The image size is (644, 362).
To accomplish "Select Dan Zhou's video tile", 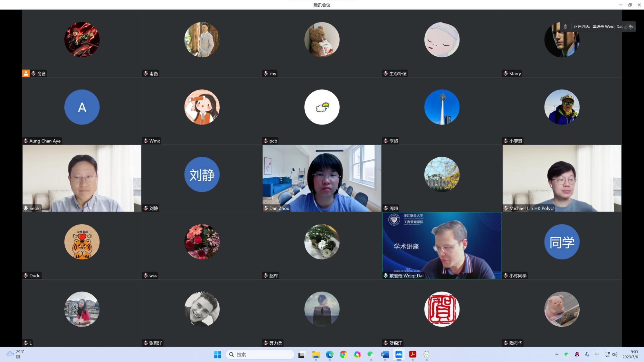I will [322, 178].
